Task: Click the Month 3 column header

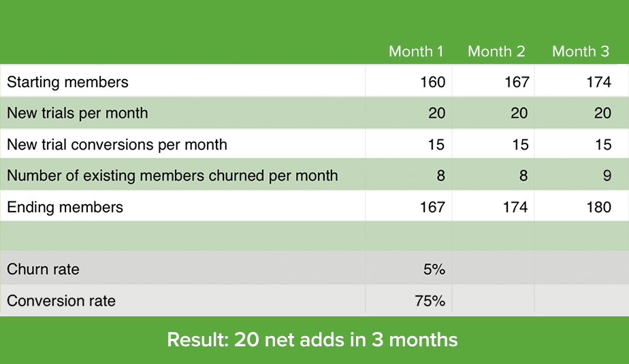Action: (x=581, y=52)
